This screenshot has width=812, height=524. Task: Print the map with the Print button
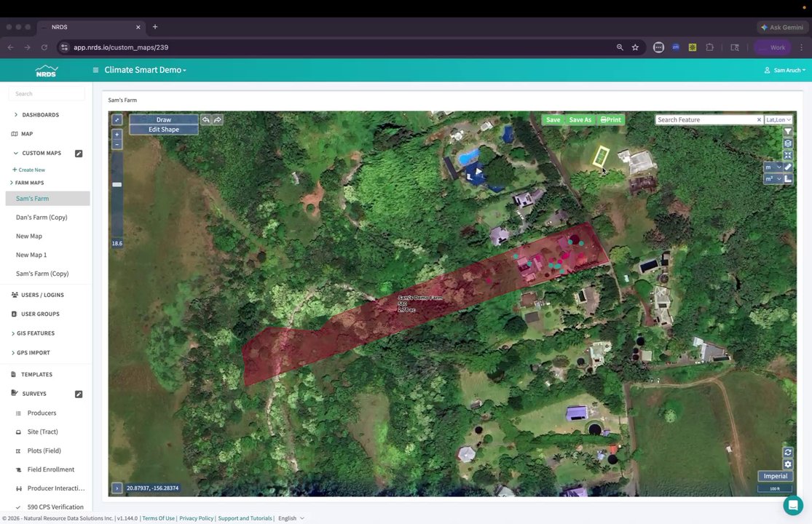click(610, 119)
